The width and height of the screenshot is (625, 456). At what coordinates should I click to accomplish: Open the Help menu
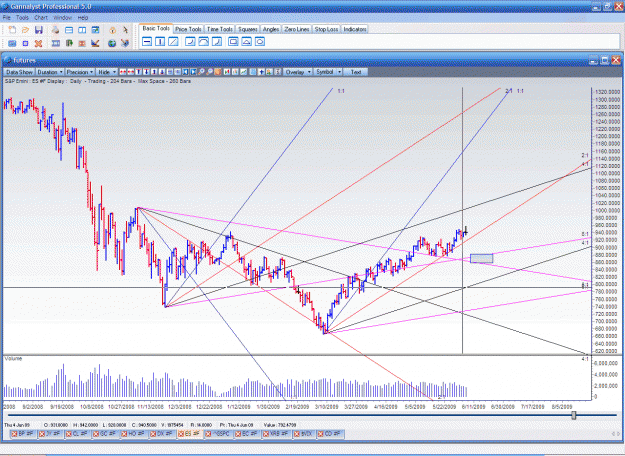tap(83, 18)
